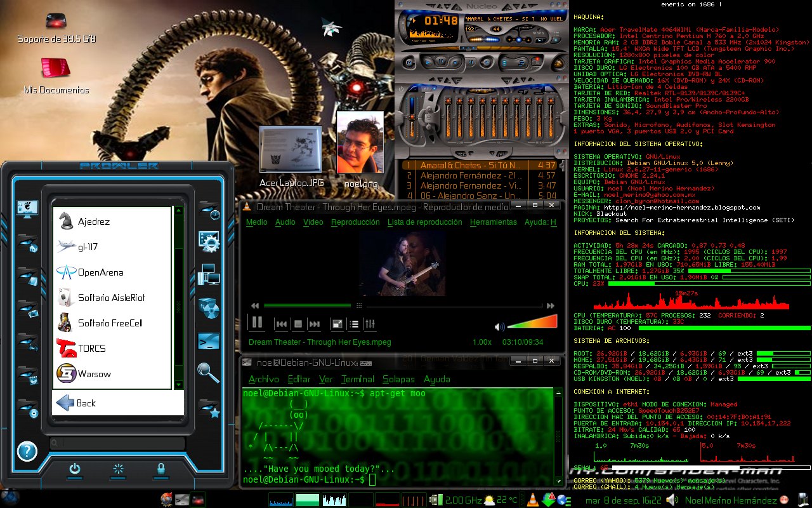Click the VLC 1.00x playback speed label
The height and width of the screenshot is (508, 812).
pyautogui.click(x=482, y=342)
